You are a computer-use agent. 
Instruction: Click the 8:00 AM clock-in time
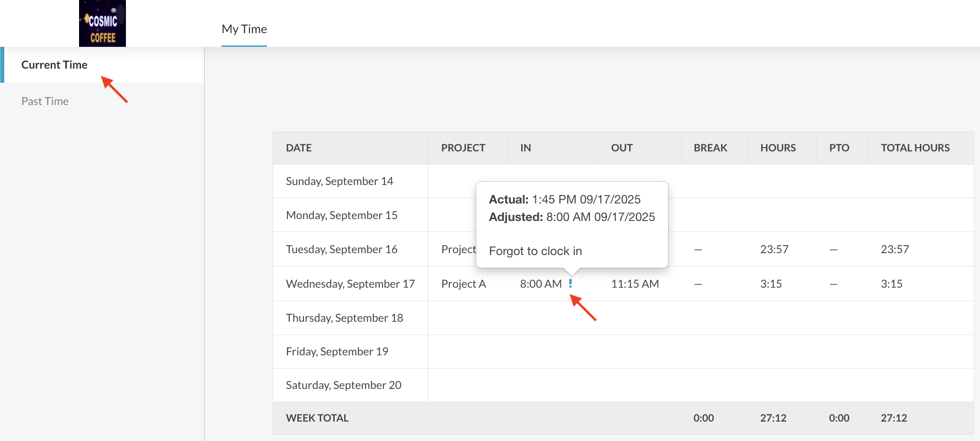click(541, 284)
